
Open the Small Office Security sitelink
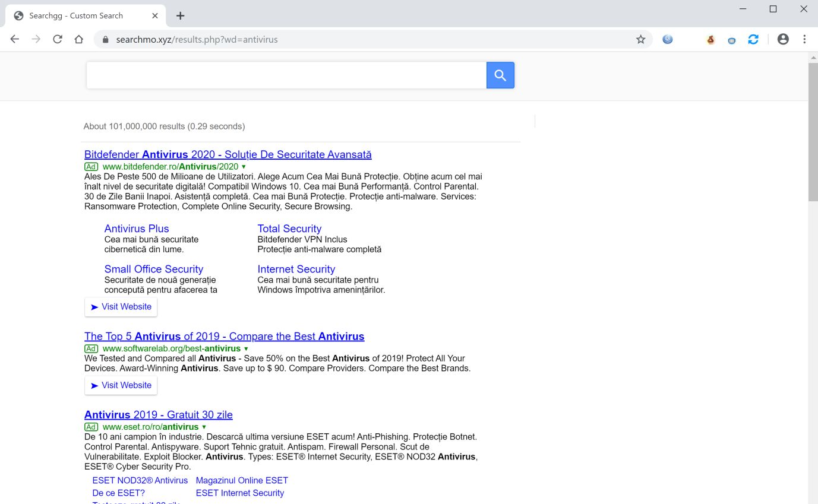154,269
